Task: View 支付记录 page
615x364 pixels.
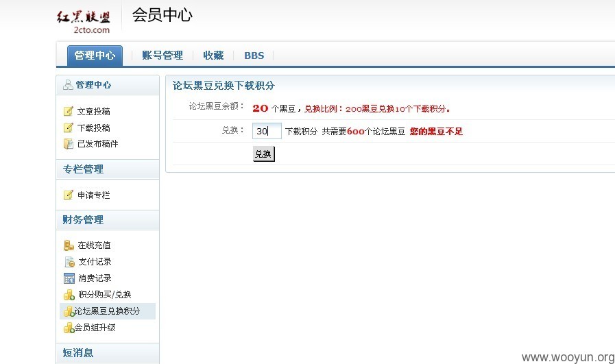Action: tap(95, 262)
